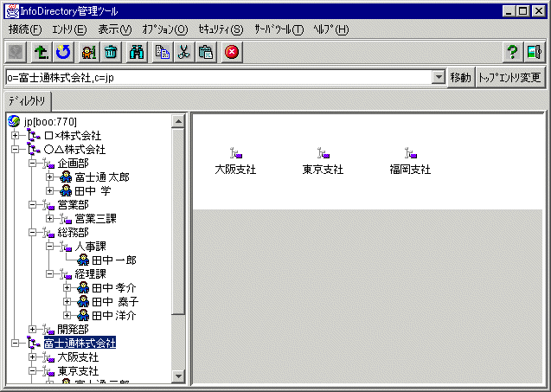The height and width of the screenshot is (392, 551).
Task: Click the scissors cut icon
Action: tap(183, 53)
